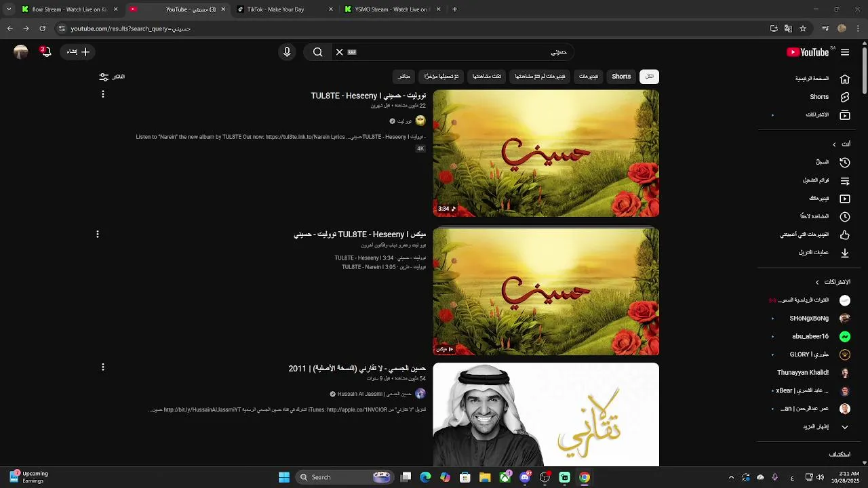Select the All (الكل) filter chip

649,77
